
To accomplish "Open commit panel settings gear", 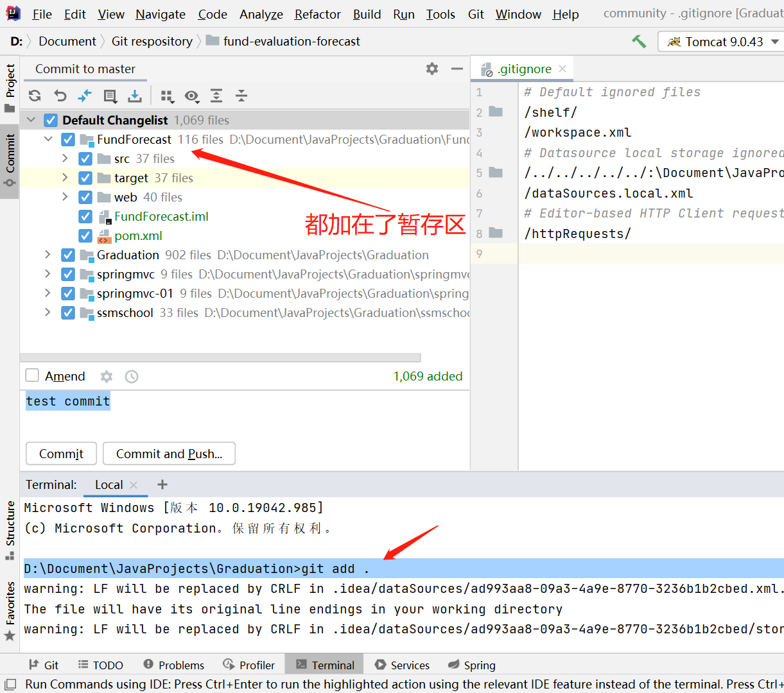I will click(x=432, y=69).
